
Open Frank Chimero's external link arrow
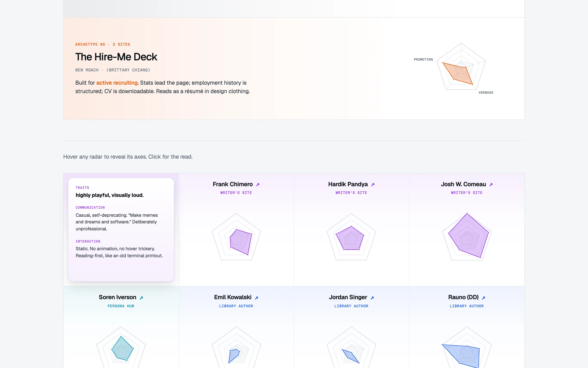(x=258, y=184)
